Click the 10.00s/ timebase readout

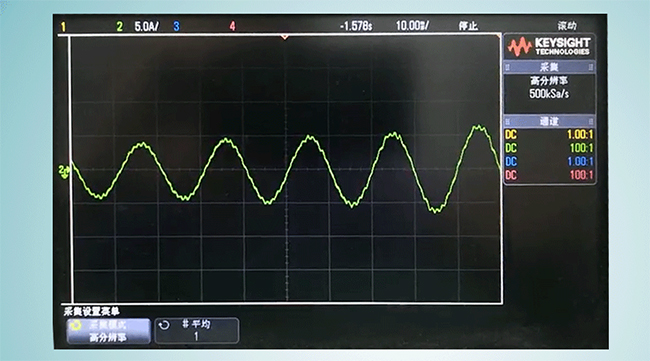pyautogui.click(x=412, y=26)
